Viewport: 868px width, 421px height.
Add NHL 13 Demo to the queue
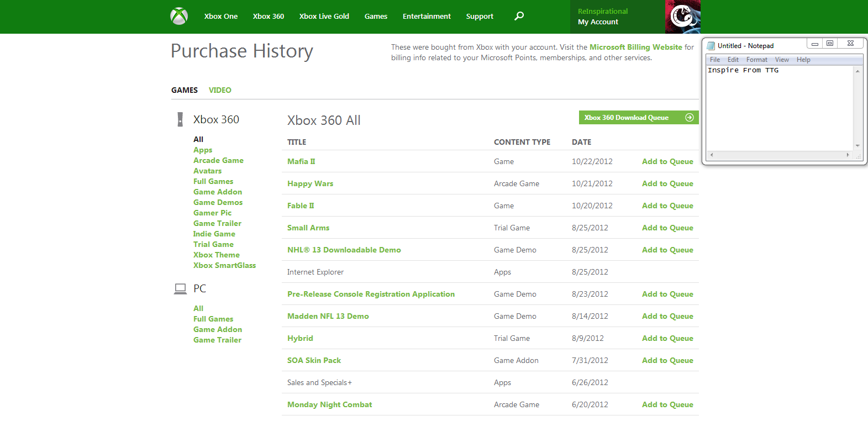(x=667, y=250)
